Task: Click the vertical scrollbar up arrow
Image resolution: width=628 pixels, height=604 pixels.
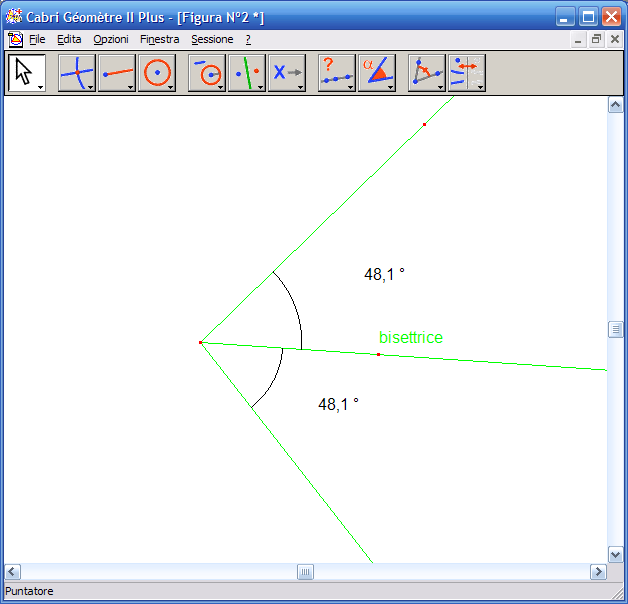Action: [616, 105]
